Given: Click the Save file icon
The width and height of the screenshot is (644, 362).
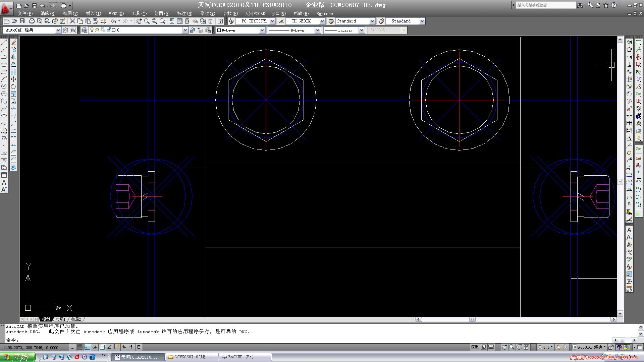Looking at the screenshot, I should [x=22, y=21].
